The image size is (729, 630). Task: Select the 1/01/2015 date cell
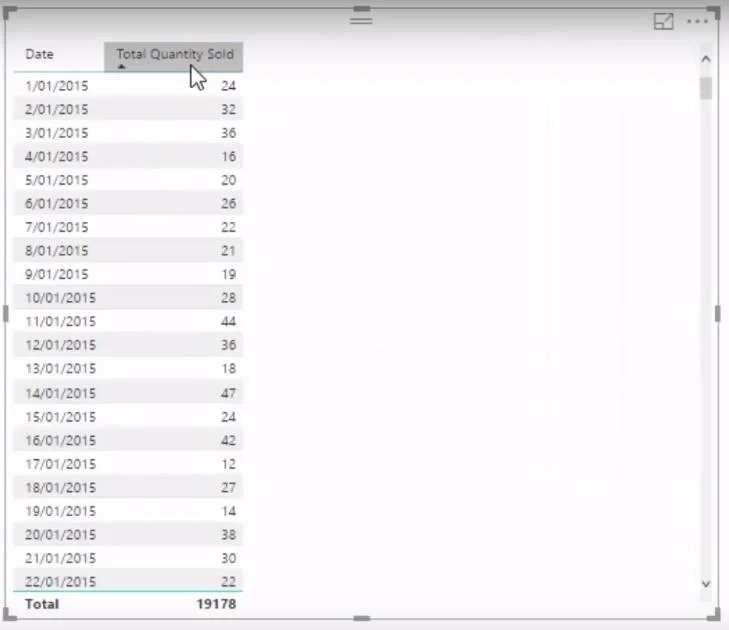coord(57,86)
